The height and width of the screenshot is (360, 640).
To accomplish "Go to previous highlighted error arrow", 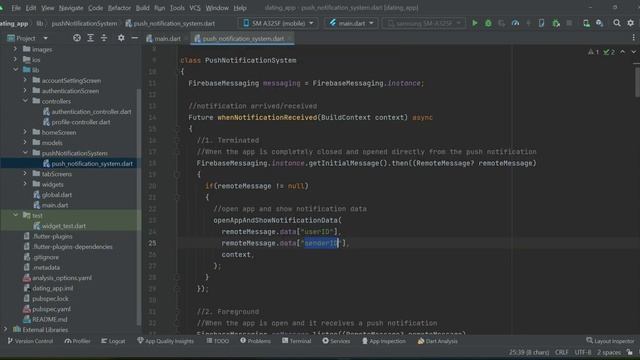I will pyautogui.click(x=622, y=52).
